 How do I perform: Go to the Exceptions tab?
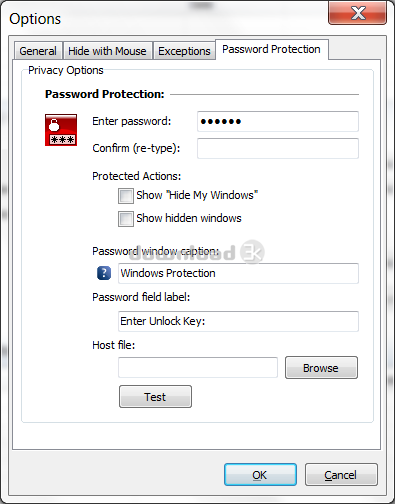pyautogui.click(x=184, y=51)
